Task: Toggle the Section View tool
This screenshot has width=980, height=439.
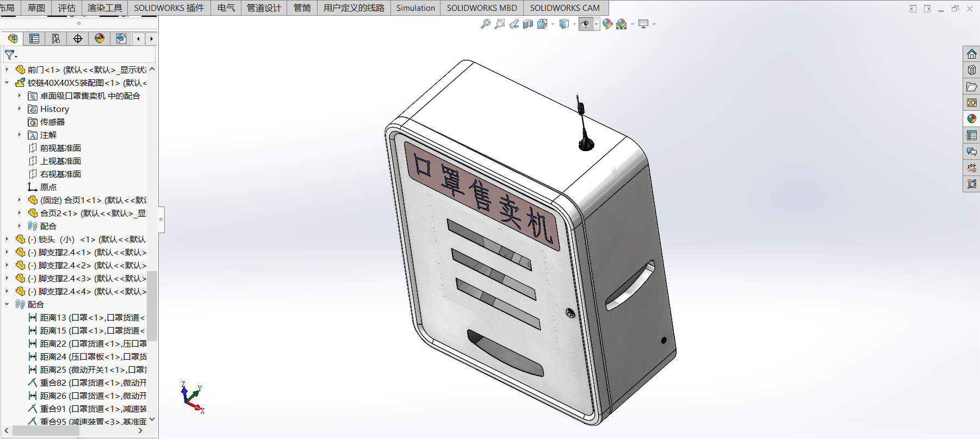Action: click(528, 24)
